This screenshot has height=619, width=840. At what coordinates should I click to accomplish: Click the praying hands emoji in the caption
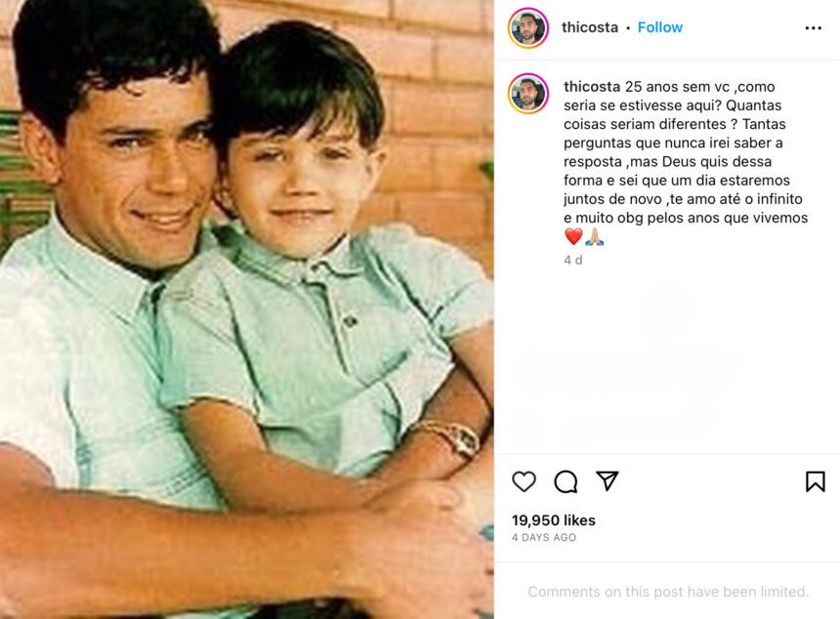pos(594,236)
